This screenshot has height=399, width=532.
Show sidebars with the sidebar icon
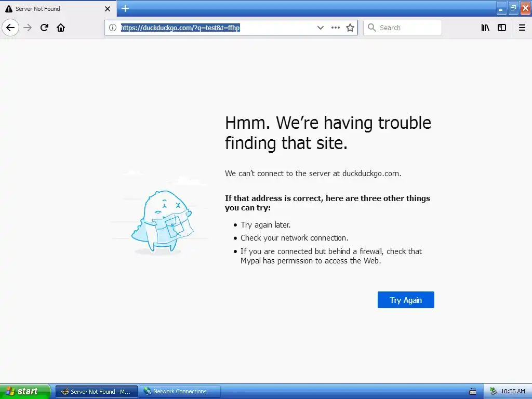pyautogui.click(x=502, y=28)
